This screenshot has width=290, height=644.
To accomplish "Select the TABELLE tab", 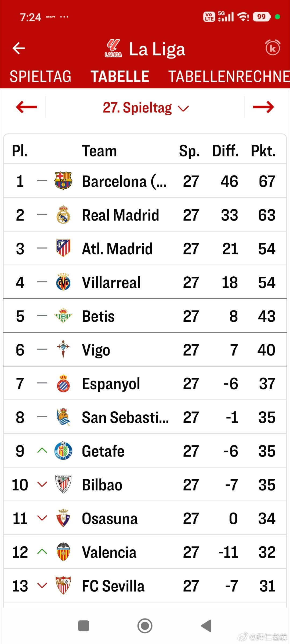I will click(120, 76).
